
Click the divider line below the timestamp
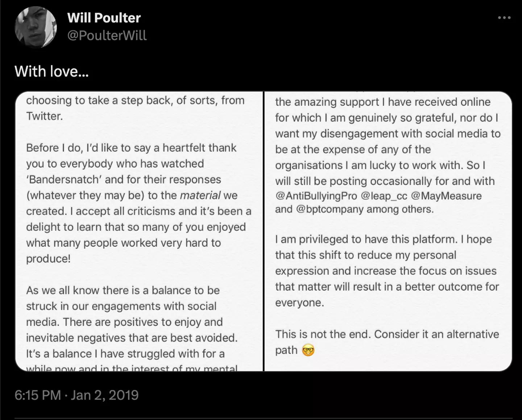[x=261, y=418]
